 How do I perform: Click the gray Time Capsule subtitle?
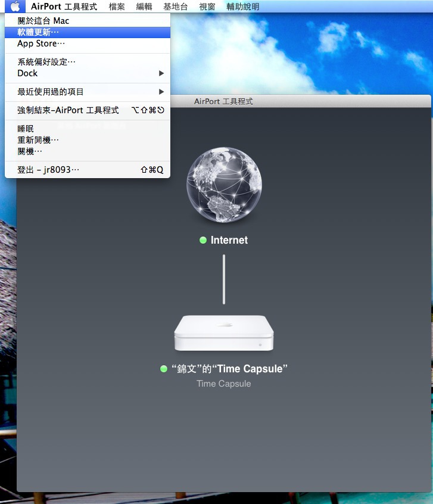(224, 384)
